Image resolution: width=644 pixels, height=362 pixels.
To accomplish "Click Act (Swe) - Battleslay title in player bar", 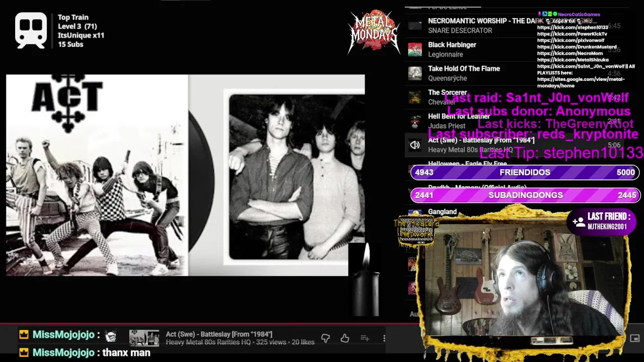I will coord(219,334).
